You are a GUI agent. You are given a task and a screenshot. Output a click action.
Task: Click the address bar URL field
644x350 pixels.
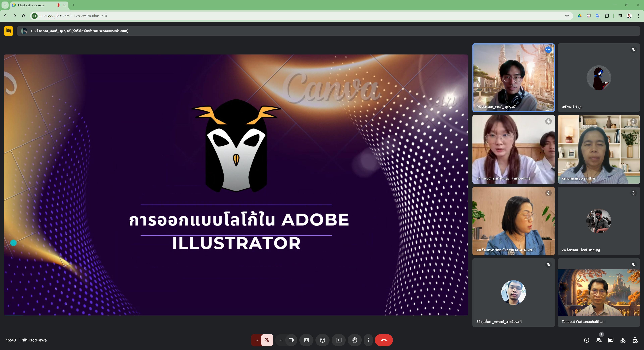[x=302, y=16]
